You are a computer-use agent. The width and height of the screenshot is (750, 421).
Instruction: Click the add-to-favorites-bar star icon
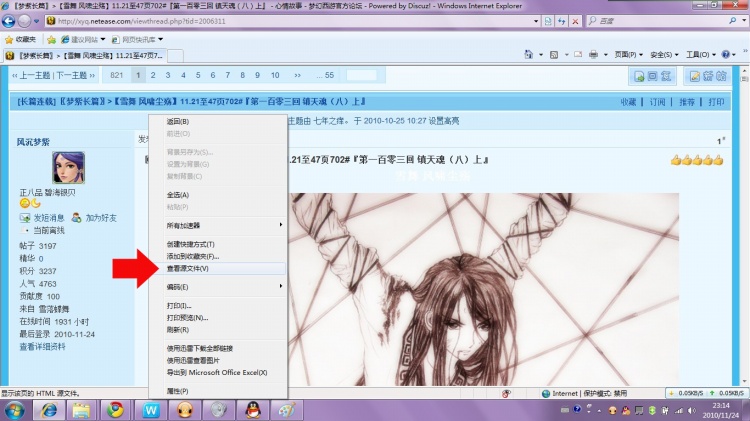click(x=51, y=39)
